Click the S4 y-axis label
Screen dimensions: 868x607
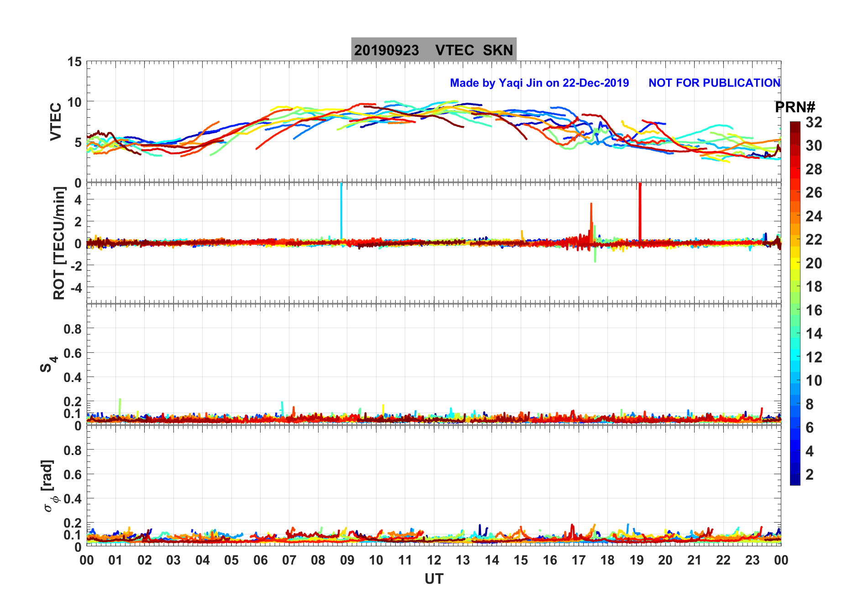[48, 365]
